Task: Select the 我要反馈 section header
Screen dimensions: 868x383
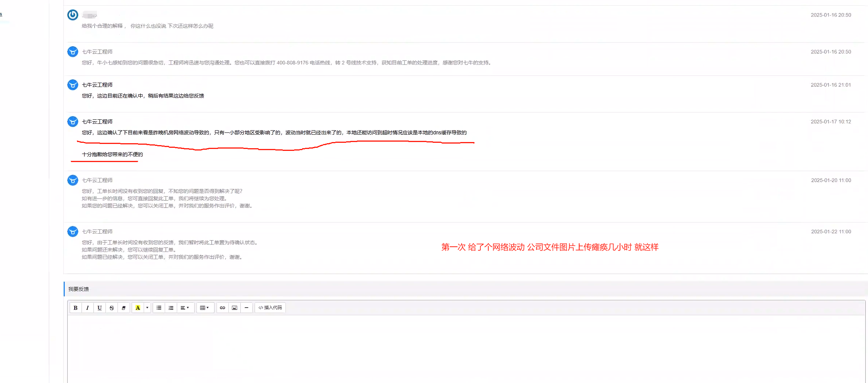Action: tap(78, 289)
